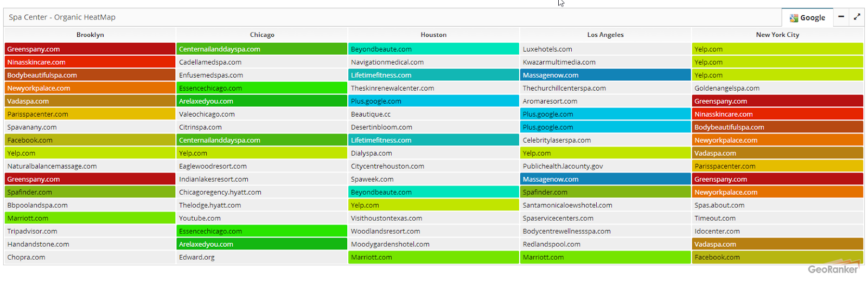Click the Spaweek.com cell
This screenshot has width=868, height=282.
coord(433,179)
